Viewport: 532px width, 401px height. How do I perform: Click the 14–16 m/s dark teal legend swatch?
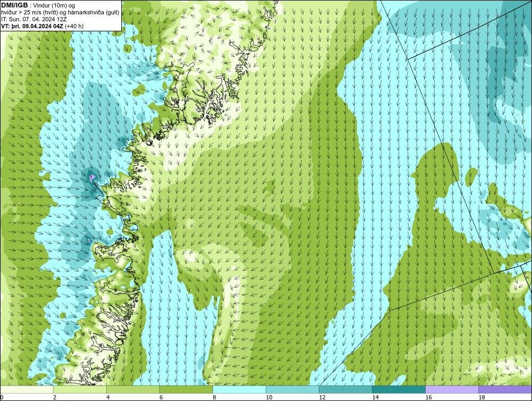tap(398, 389)
